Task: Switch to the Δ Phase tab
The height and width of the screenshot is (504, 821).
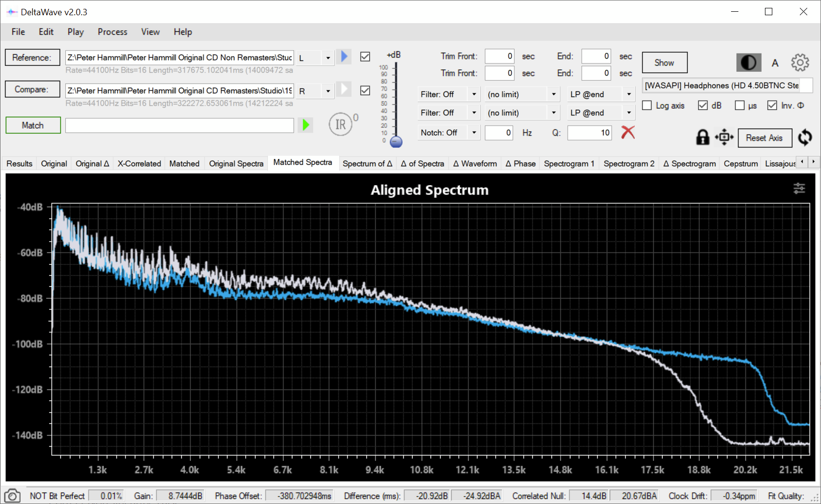Action: (x=521, y=164)
